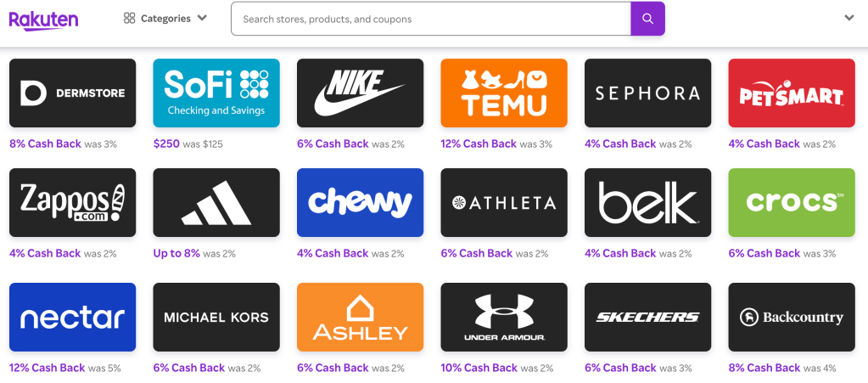The image size is (868, 383).
Task: Expand the top-right account chevron menu
Action: tap(848, 19)
